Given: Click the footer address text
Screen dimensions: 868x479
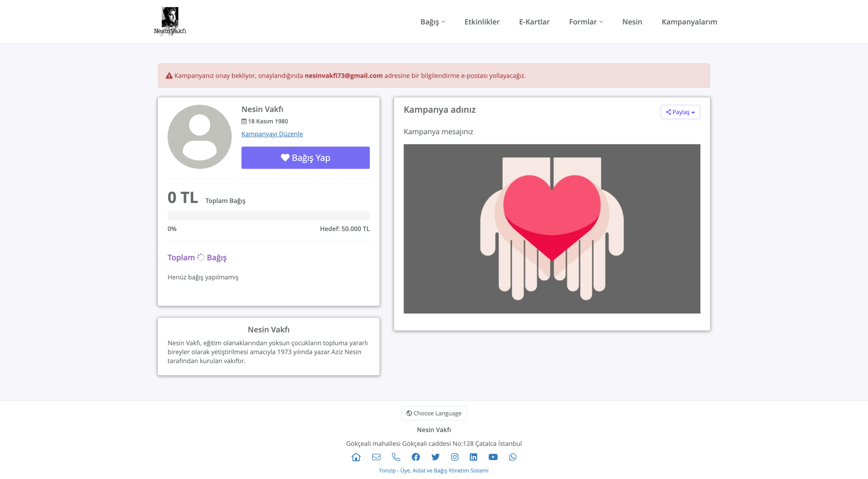Looking at the screenshot, I should coord(434,443).
